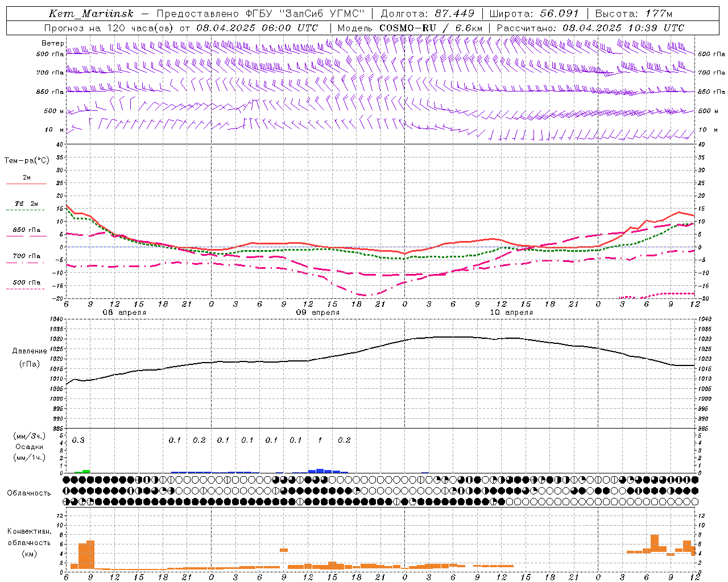Viewport: 728px width, 582px height.
Task: Click the station name Kem_Mariinsk in header
Action: [x=91, y=14]
